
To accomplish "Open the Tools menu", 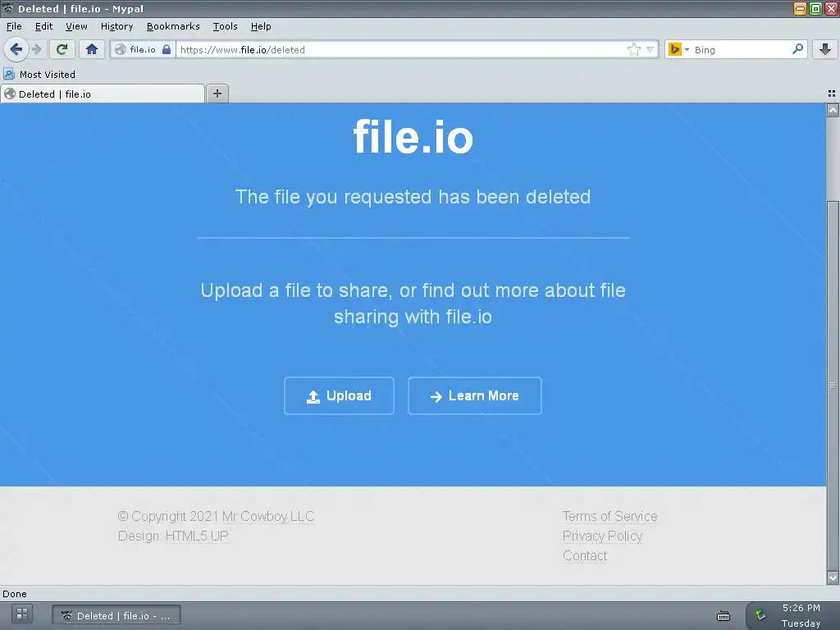I will pos(225,26).
